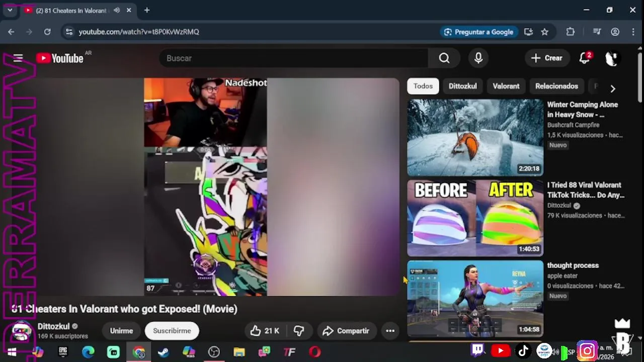Click the Unirme membership button
The height and width of the screenshot is (362, 644).
(x=121, y=331)
